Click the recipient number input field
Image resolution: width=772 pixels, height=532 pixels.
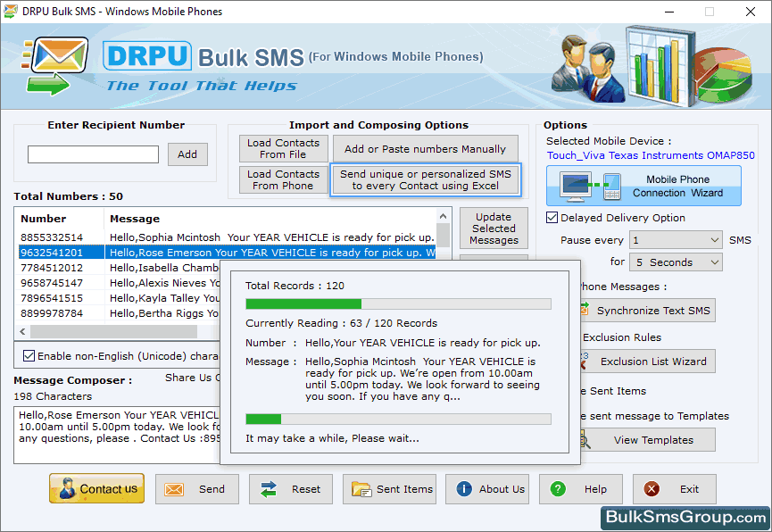point(93,154)
